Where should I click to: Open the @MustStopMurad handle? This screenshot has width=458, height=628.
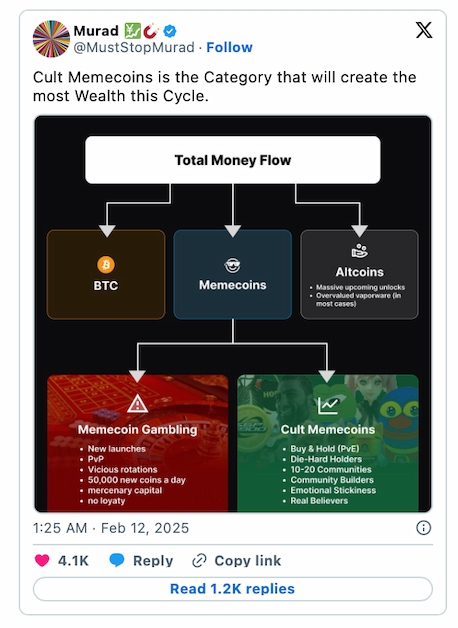(134, 47)
